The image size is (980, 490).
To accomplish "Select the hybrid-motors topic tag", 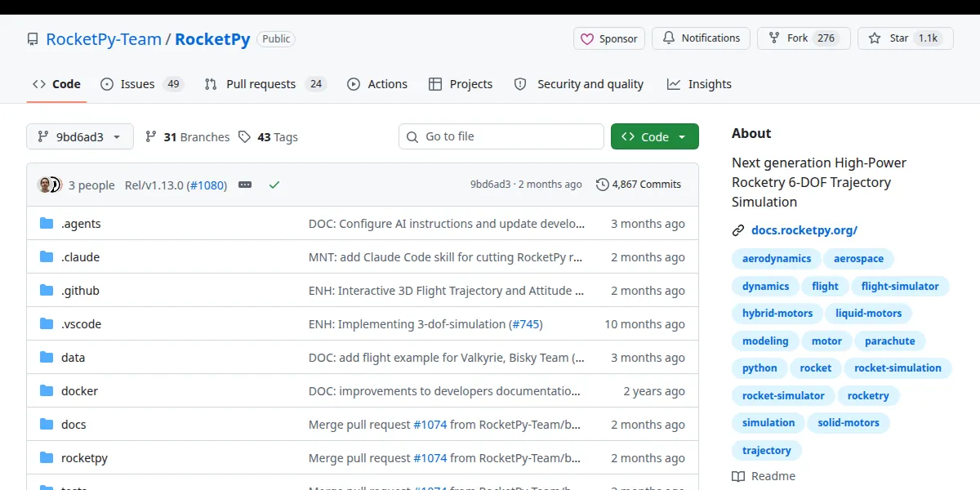I will (777, 314).
